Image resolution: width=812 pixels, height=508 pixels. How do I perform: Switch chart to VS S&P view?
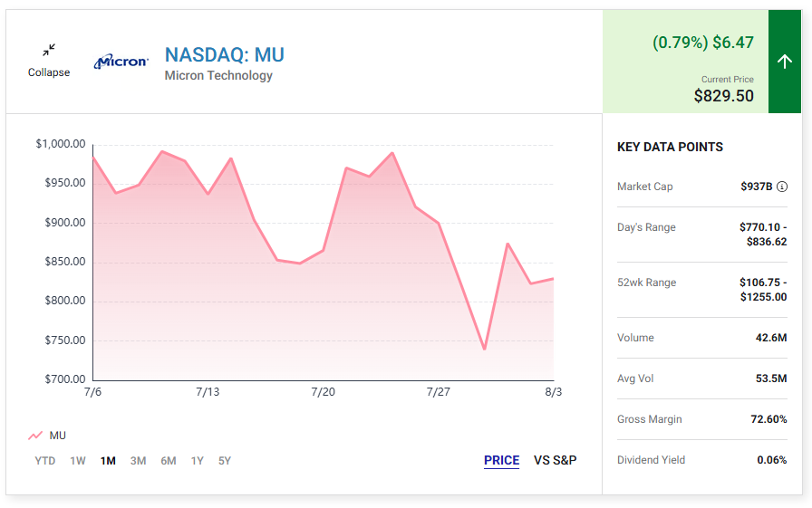pos(556,460)
